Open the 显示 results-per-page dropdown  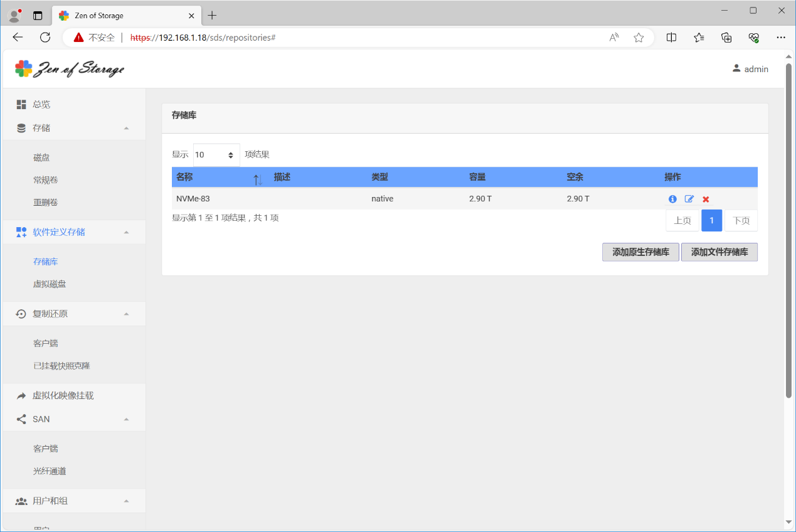click(216, 155)
